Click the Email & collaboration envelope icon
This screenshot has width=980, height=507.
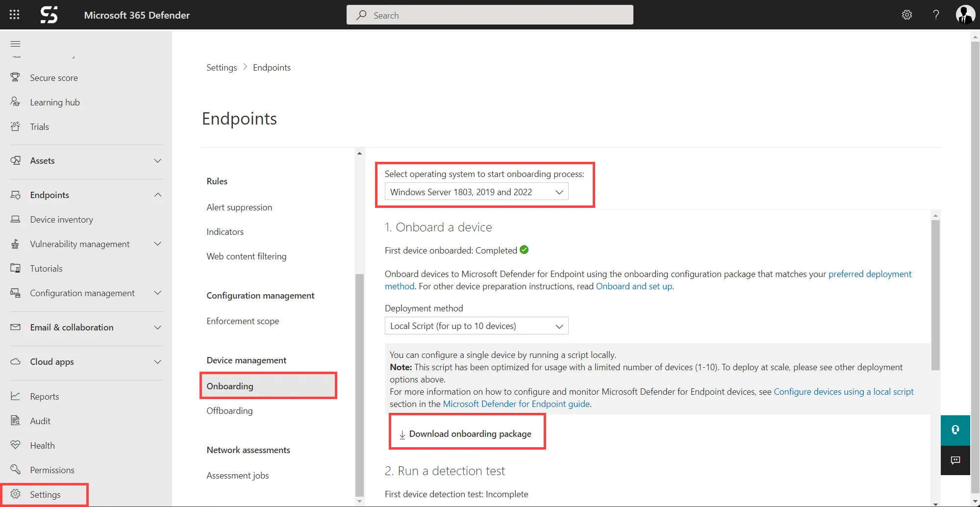point(16,327)
